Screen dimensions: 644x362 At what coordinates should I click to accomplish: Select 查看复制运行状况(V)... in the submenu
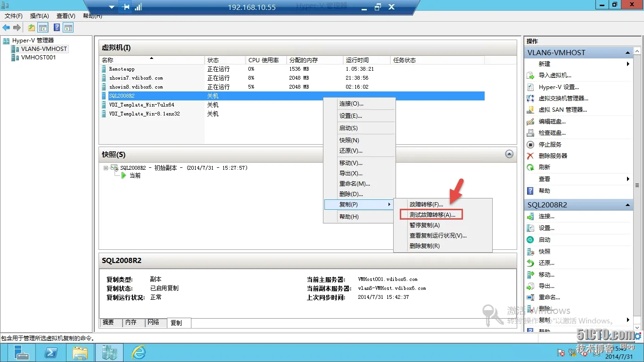(x=438, y=236)
